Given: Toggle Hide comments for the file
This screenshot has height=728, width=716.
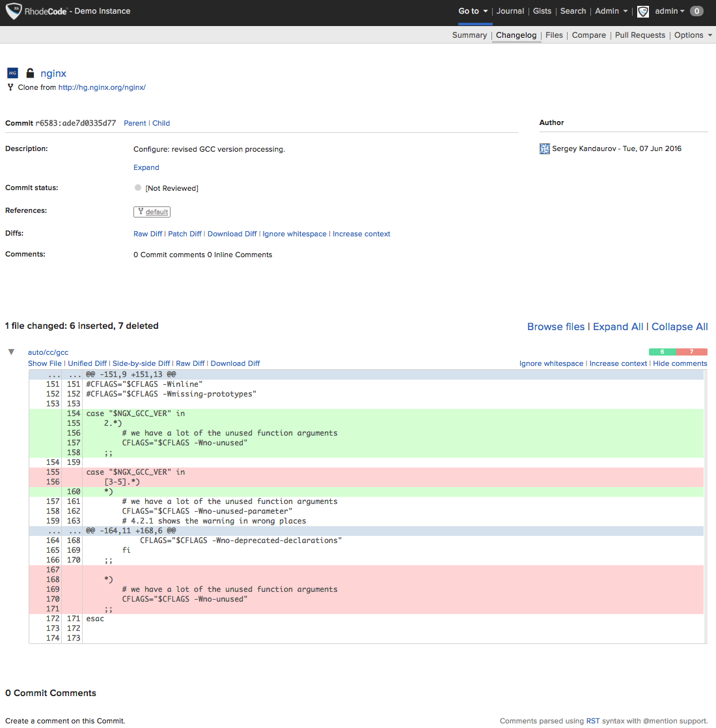Looking at the screenshot, I should coord(680,363).
